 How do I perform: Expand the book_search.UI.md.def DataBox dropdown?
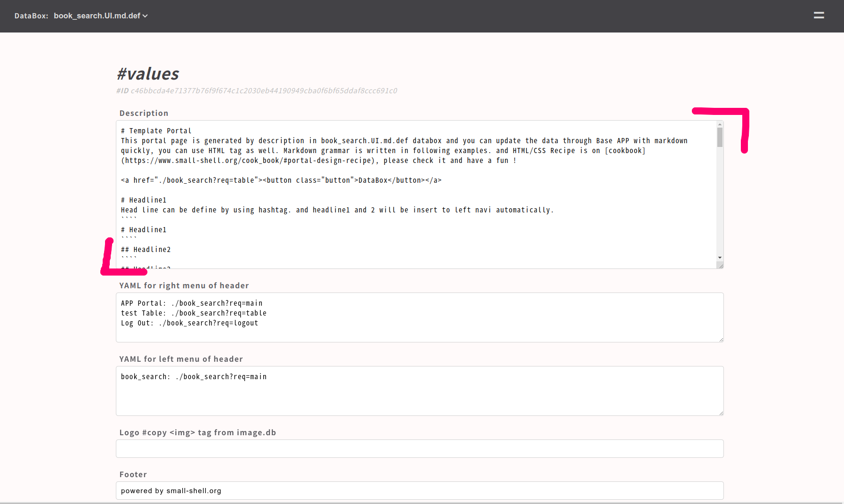pos(101,16)
